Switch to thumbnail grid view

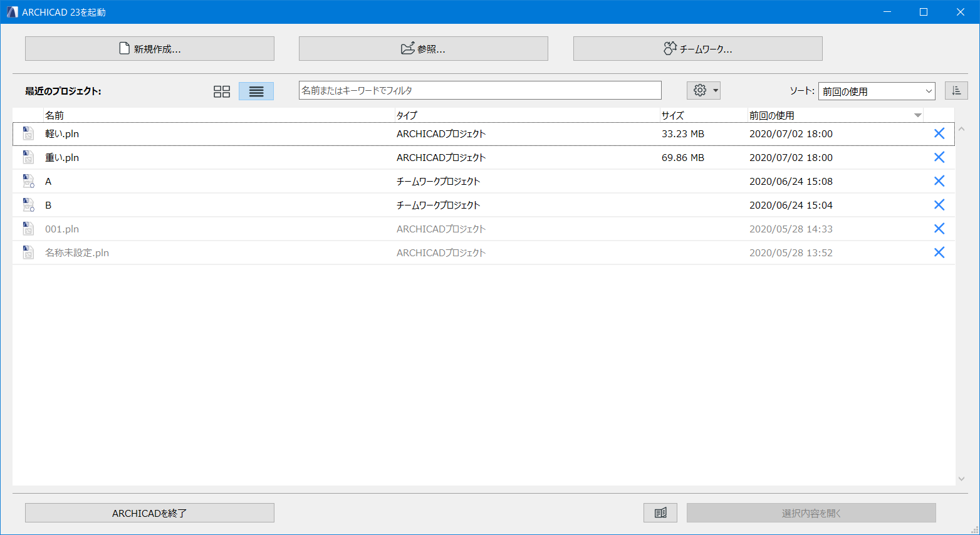pyautogui.click(x=222, y=91)
